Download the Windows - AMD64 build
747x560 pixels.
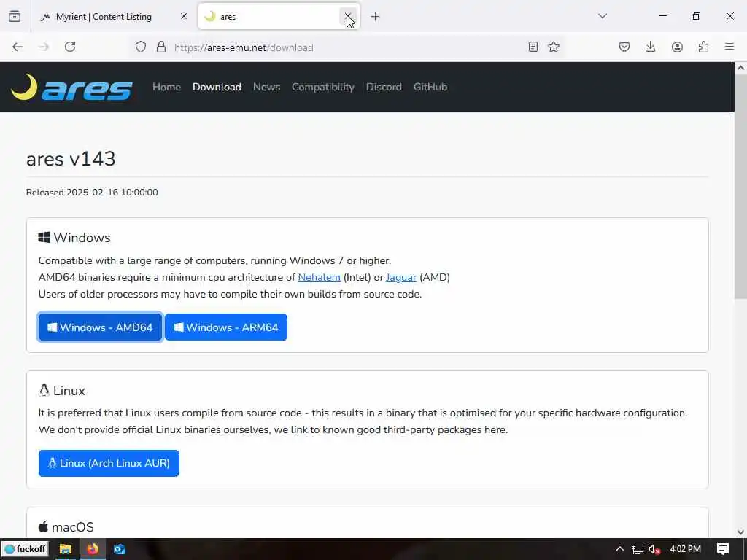(x=100, y=327)
